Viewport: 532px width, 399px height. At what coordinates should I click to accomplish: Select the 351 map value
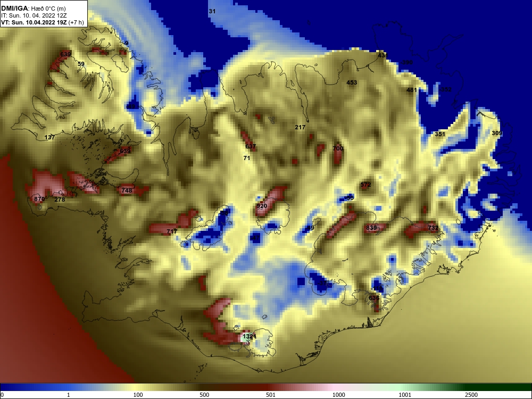440,134
